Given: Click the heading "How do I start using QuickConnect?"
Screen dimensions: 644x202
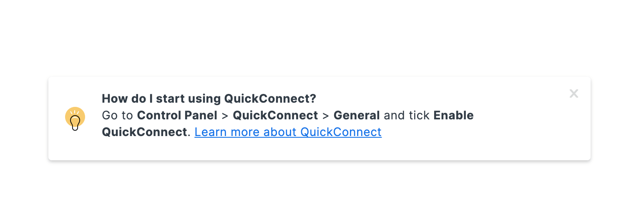Looking at the screenshot, I should point(209,99).
